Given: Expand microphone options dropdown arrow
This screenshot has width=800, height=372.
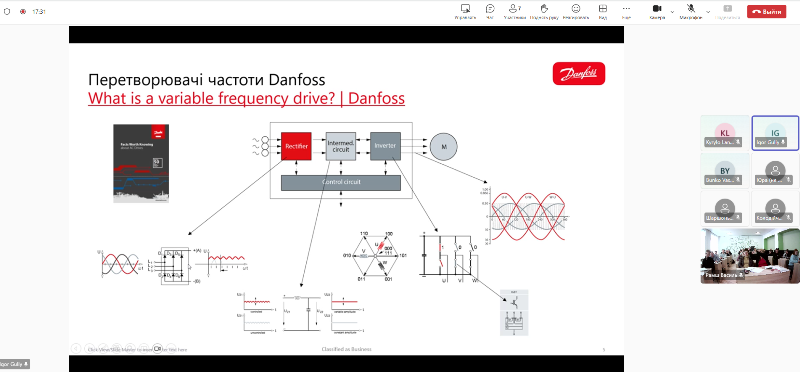Looking at the screenshot, I should (708, 11).
